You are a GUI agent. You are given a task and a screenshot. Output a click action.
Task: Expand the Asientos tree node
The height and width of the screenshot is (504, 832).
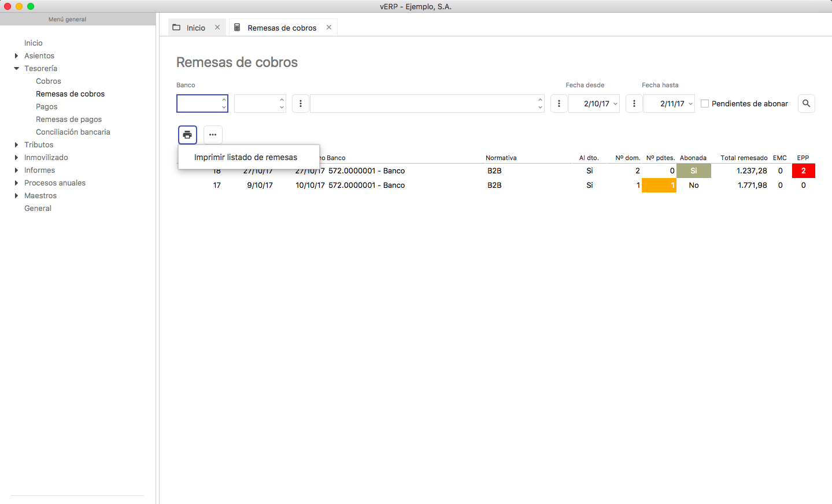16,56
